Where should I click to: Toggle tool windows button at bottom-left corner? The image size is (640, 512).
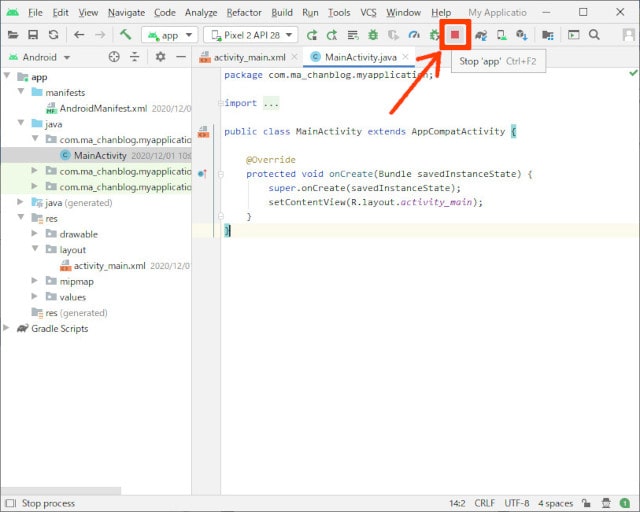pos(11,503)
